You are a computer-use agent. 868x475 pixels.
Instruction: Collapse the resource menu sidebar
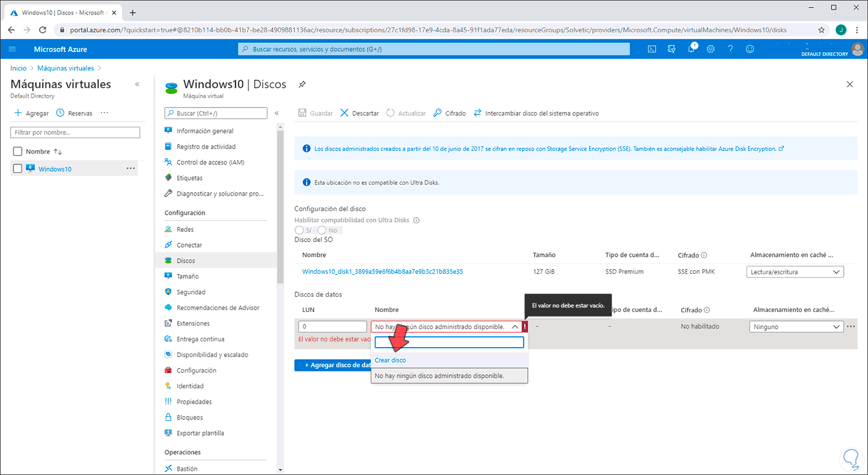click(x=277, y=113)
